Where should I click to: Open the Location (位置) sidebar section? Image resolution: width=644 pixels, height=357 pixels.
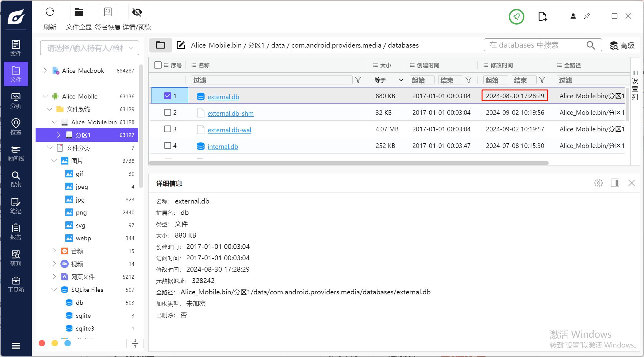(16, 127)
